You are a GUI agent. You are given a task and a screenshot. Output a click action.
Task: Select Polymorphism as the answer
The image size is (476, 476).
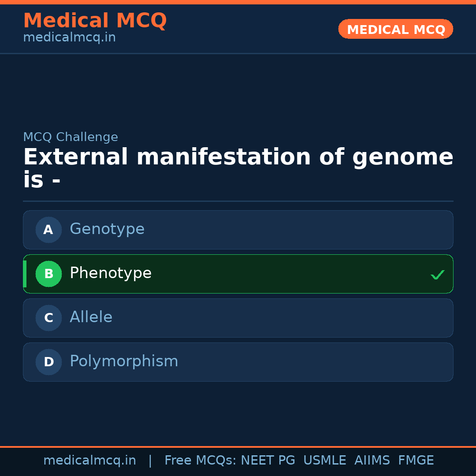124,361
